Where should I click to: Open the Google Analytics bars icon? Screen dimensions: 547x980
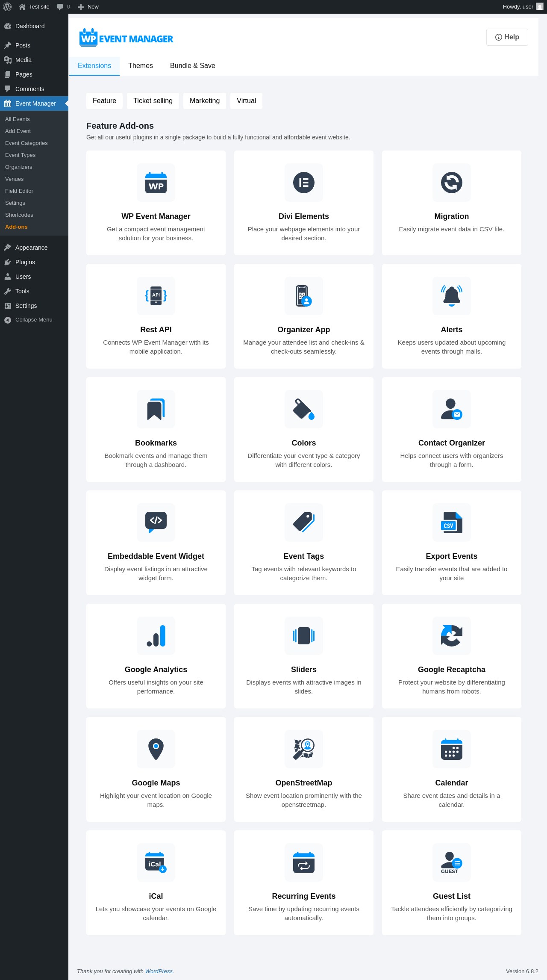pos(156,636)
